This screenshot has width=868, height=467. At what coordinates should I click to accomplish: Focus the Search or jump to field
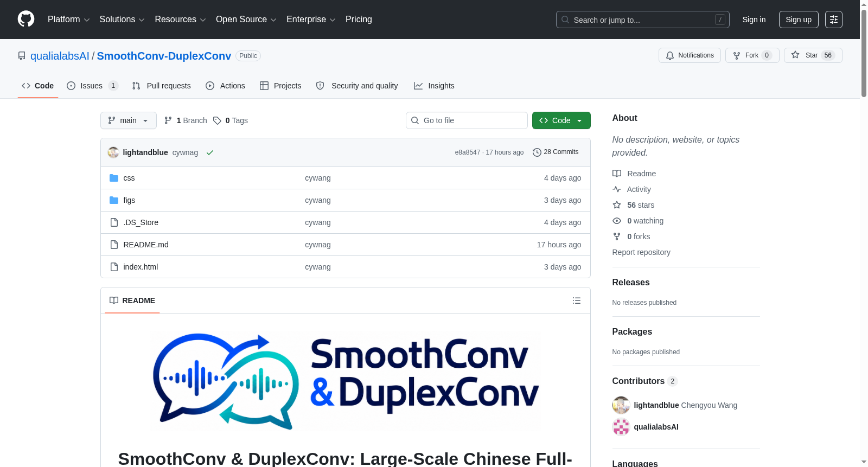coord(643,20)
